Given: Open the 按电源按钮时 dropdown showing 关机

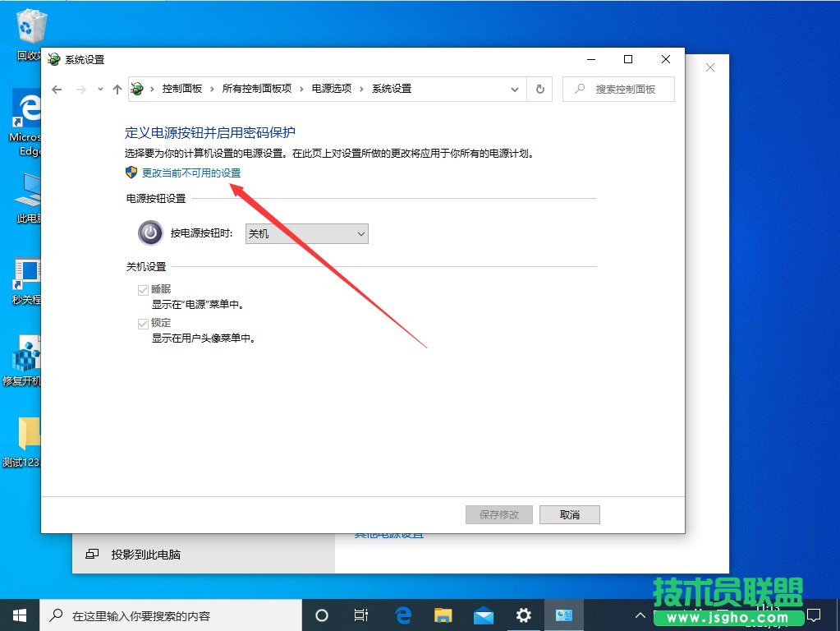Looking at the screenshot, I should 305,233.
